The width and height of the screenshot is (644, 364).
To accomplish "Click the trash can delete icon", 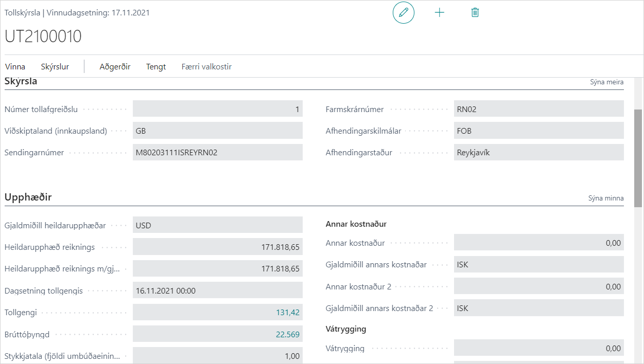I will click(x=475, y=13).
